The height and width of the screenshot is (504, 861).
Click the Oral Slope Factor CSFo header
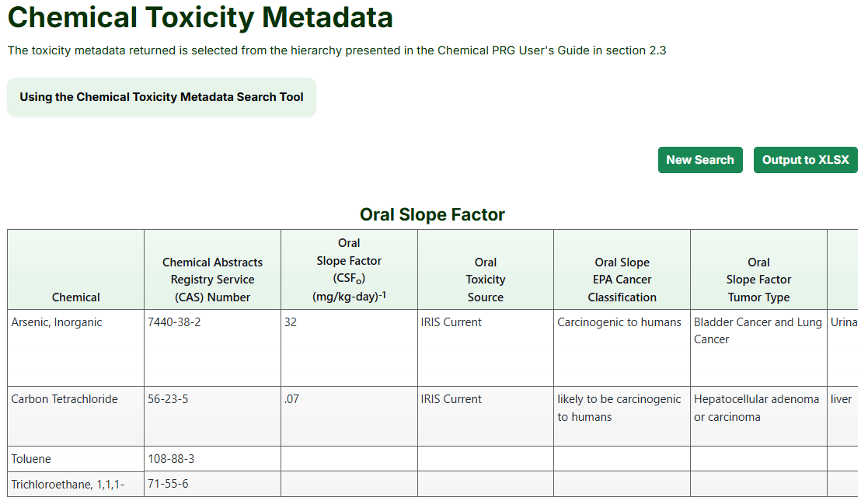pyautogui.click(x=349, y=269)
